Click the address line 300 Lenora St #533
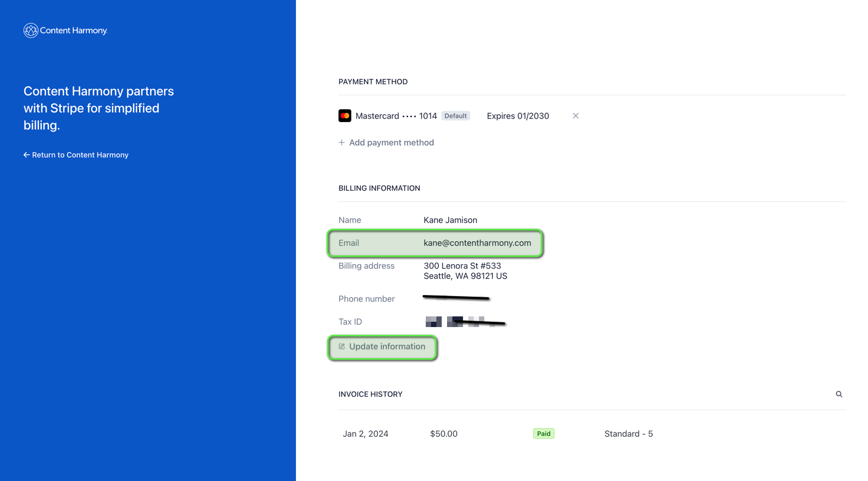This screenshot has height=481, width=868. tap(462, 266)
